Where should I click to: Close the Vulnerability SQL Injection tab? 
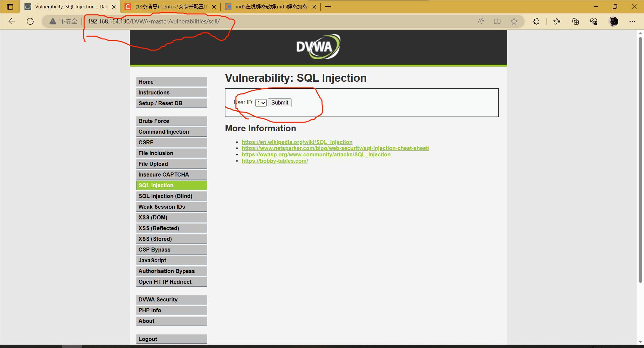pyautogui.click(x=114, y=7)
